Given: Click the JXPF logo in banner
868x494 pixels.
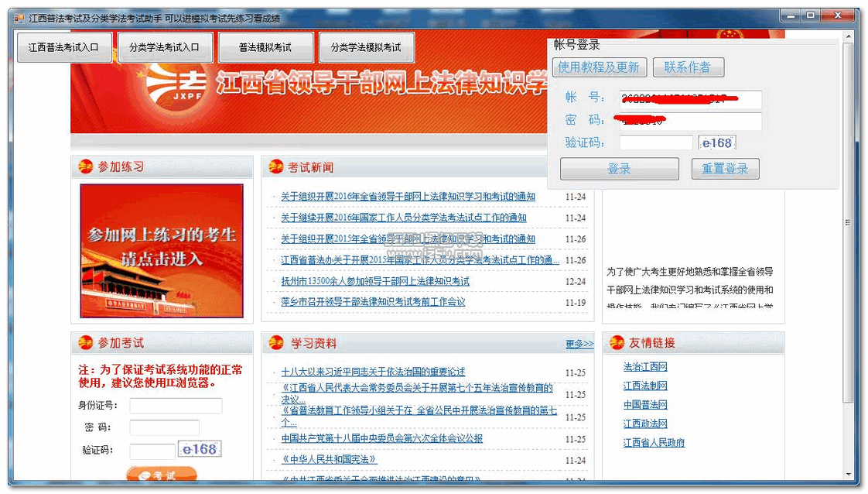Looking at the screenshot, I should pos(176,86).
